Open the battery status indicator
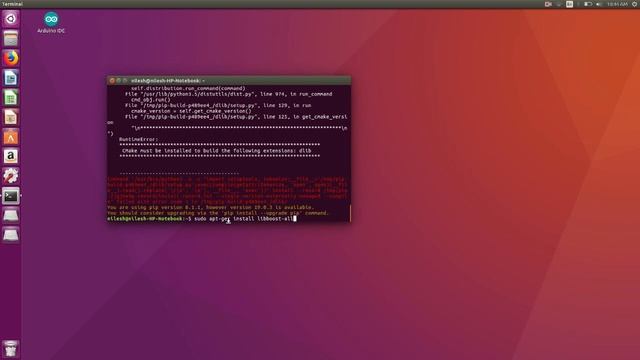 tap(588, 4)
